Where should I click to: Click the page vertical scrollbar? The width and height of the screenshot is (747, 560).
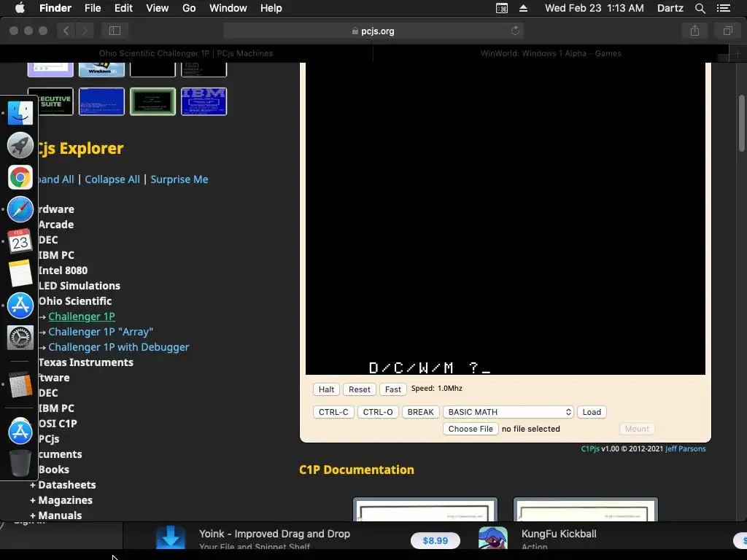click(742, 124)
